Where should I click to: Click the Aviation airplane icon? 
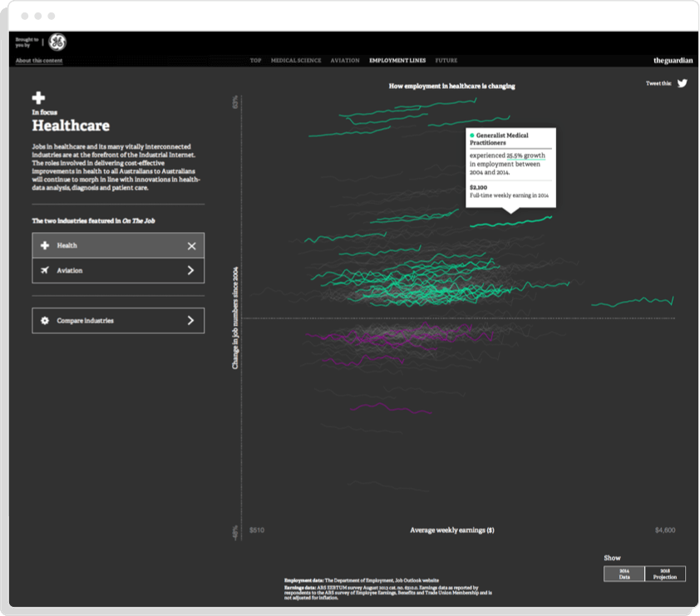pos(44,271)
